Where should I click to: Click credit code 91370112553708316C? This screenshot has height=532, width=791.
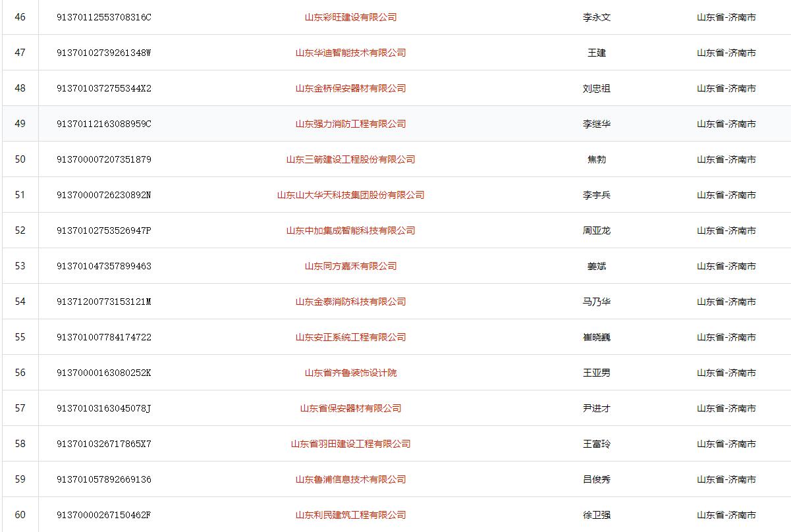click(104, 17)
